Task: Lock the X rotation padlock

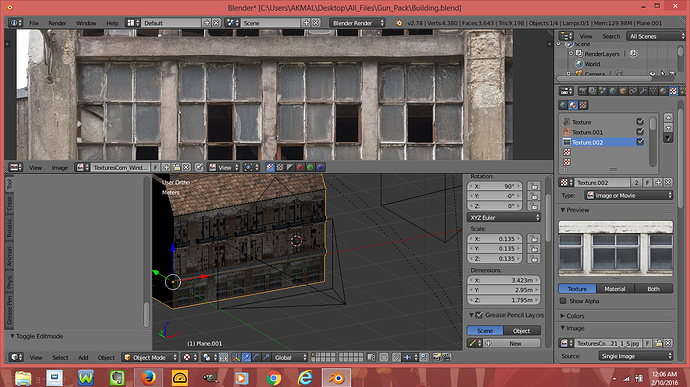Action: [534, 186]
